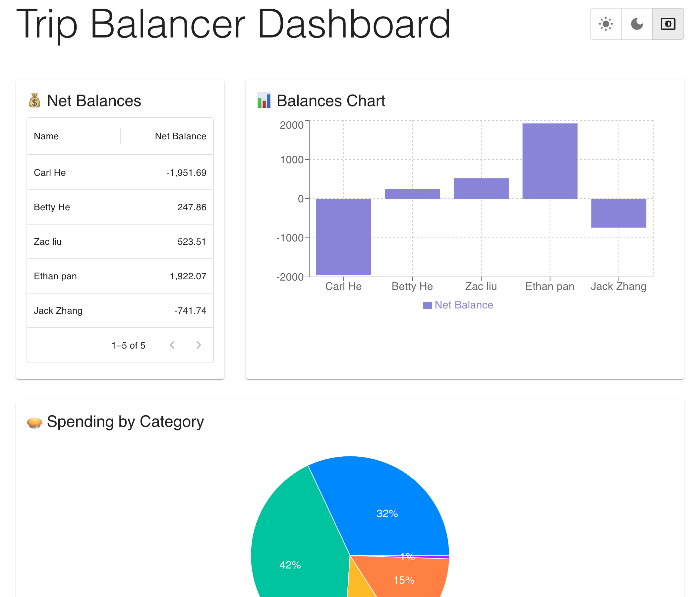Click Net Balance legend color swatch
This screenshot has height=597, width=700.
(x=427, y=305)
